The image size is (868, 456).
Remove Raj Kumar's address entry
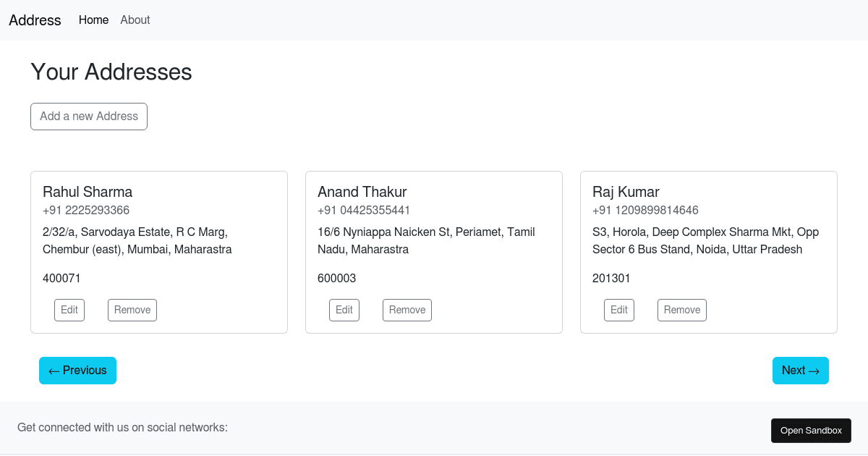pyautogui.click(x=682, y=310)
